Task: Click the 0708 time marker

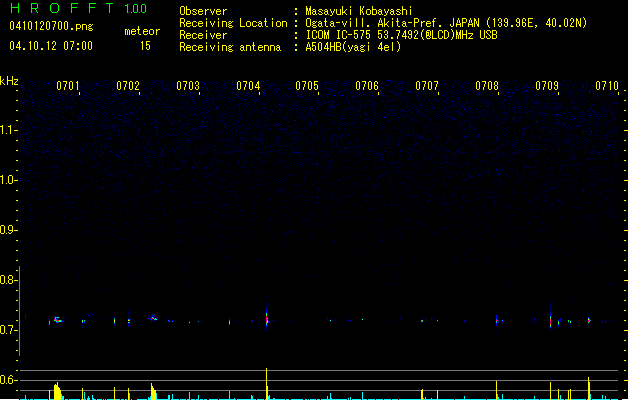Action: pyautogui.click(x=487, y=86)
